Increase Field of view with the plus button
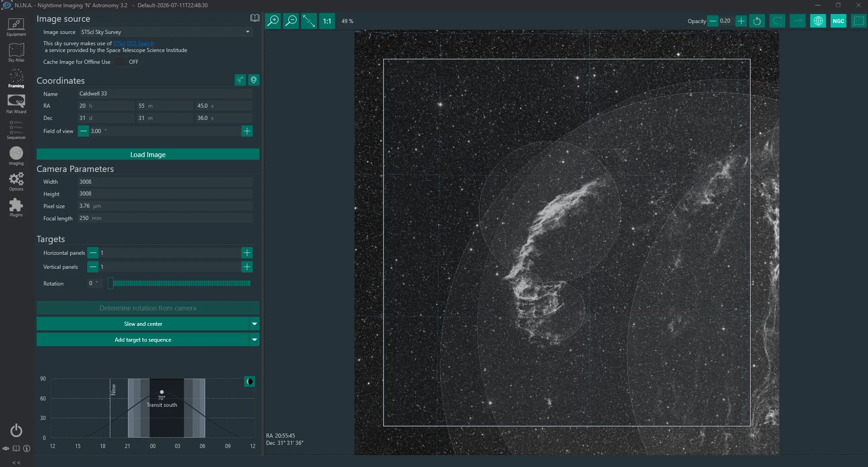868x467 pixels. [247, 131]
